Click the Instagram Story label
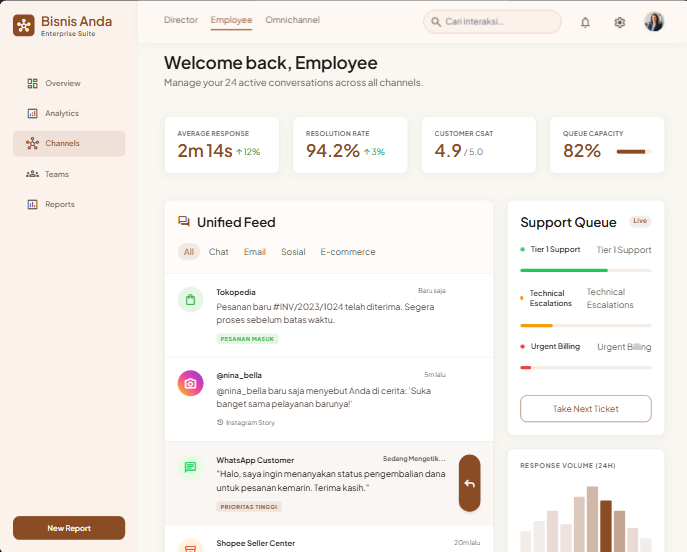 click(250, 422)
